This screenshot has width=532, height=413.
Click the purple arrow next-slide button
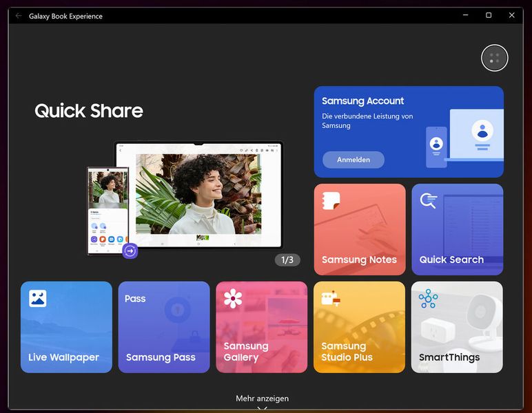click(130, 251)
